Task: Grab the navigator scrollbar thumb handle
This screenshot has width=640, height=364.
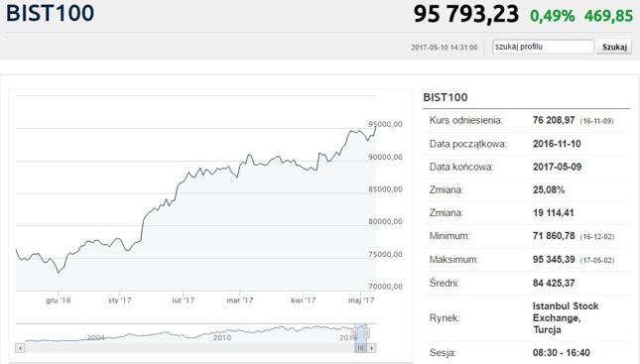Action: pos(360,348)
